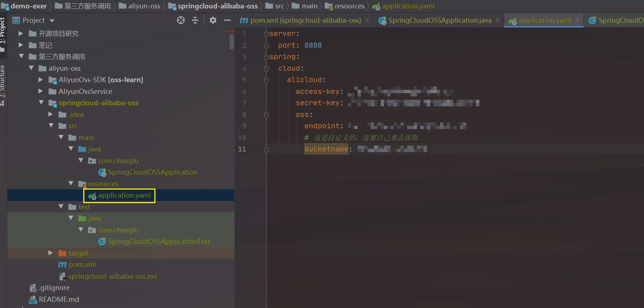Click the Project tree vertical scrollbar thumb

(x=232, y=41)
